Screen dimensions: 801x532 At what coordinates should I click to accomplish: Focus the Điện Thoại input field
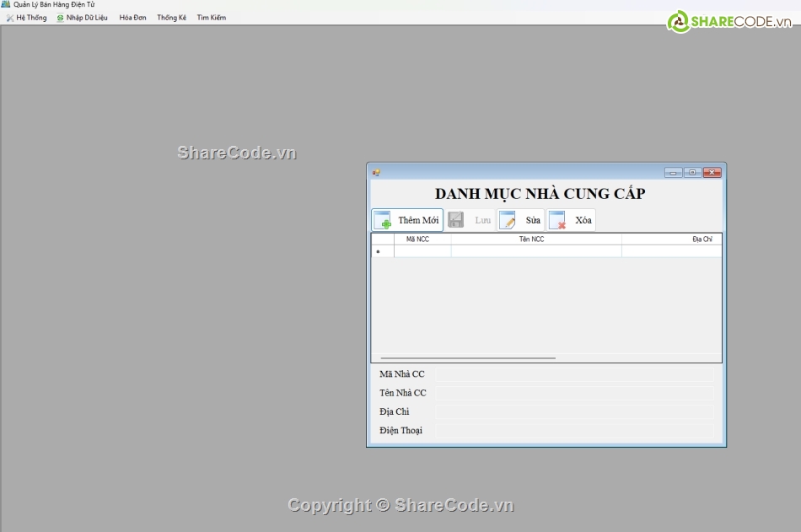pos(574,431)
